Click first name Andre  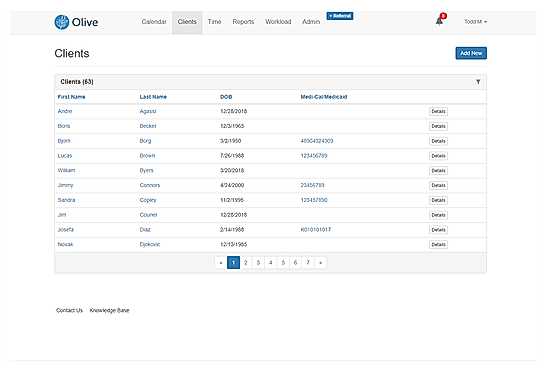[x=65, y=111]
